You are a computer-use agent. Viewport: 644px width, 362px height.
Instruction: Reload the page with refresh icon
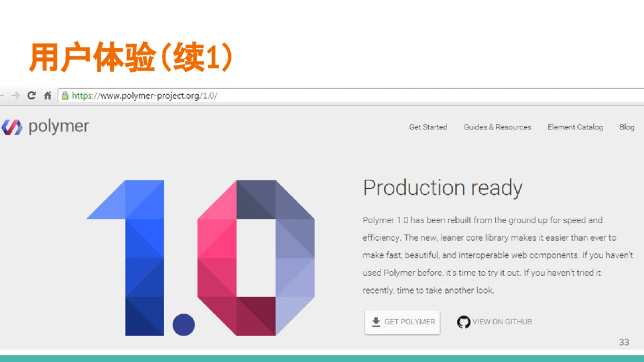pos(31,96)
